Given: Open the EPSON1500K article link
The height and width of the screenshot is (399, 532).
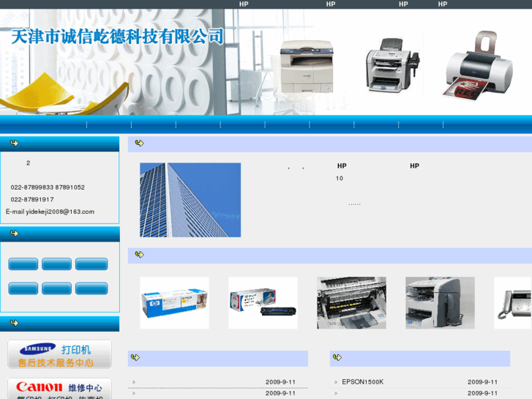Looking at the screenshot, I should [363, 382].
